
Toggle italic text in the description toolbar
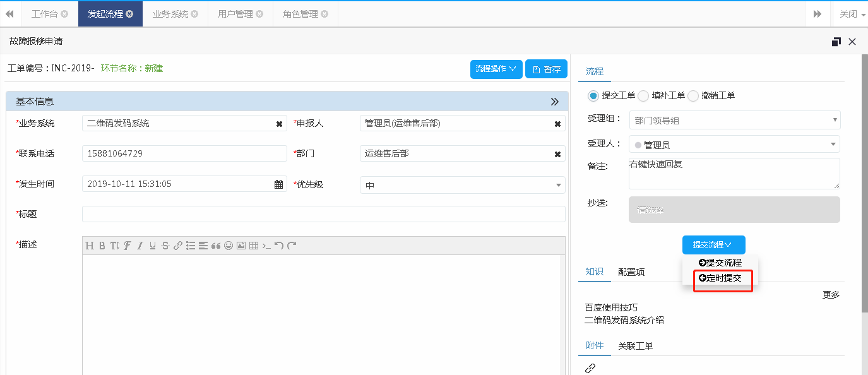[x=140, y=246]
